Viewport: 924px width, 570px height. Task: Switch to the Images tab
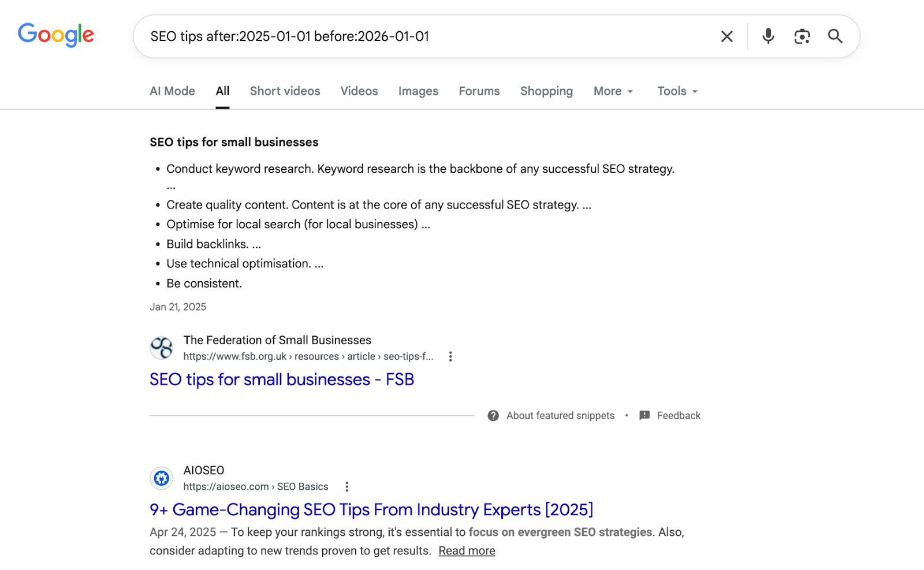[418, 91]
